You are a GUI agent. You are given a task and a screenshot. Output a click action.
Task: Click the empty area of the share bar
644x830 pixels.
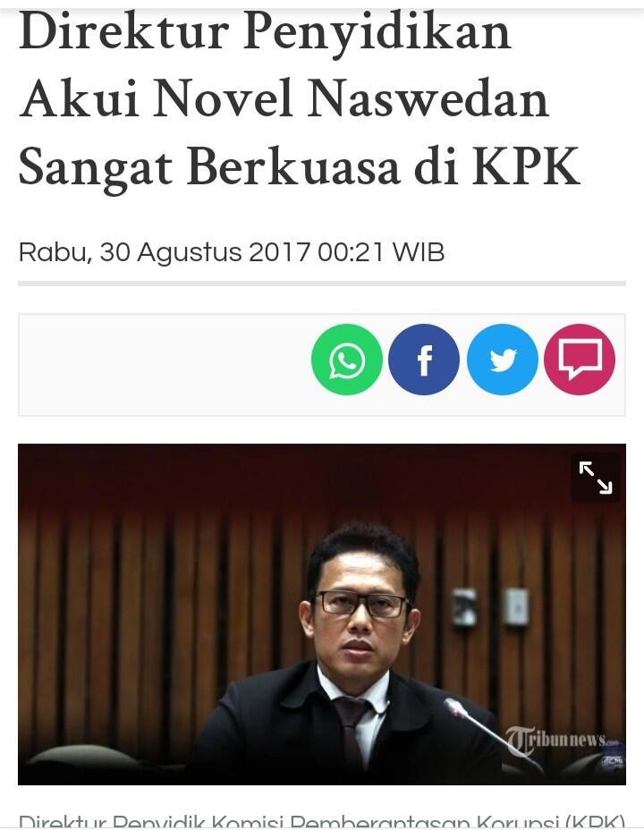point(164,365)
